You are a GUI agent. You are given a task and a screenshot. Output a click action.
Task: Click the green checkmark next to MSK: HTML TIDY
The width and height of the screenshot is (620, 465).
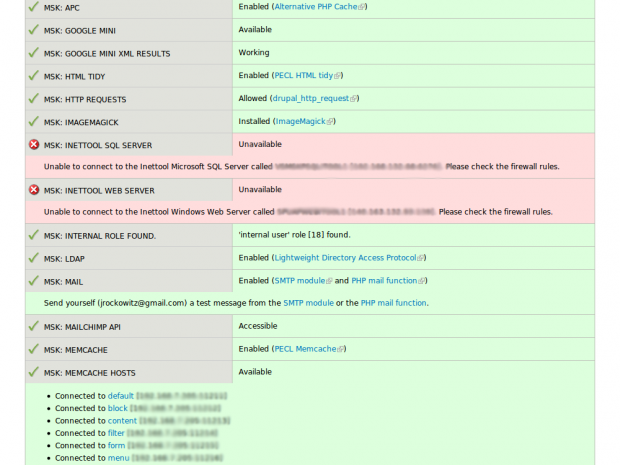[34, 76]
